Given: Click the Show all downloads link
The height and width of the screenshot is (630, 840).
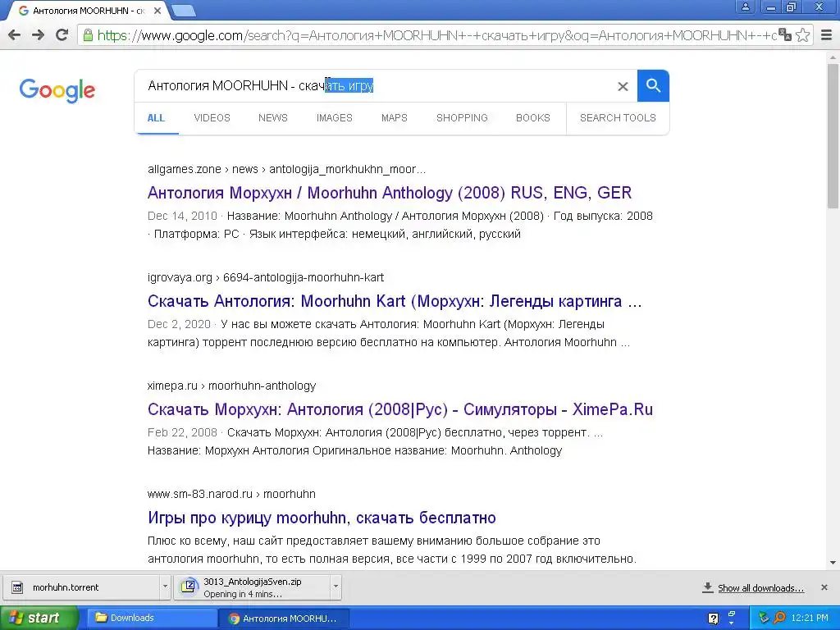Looking at the screenshot, I should [760, 588].
